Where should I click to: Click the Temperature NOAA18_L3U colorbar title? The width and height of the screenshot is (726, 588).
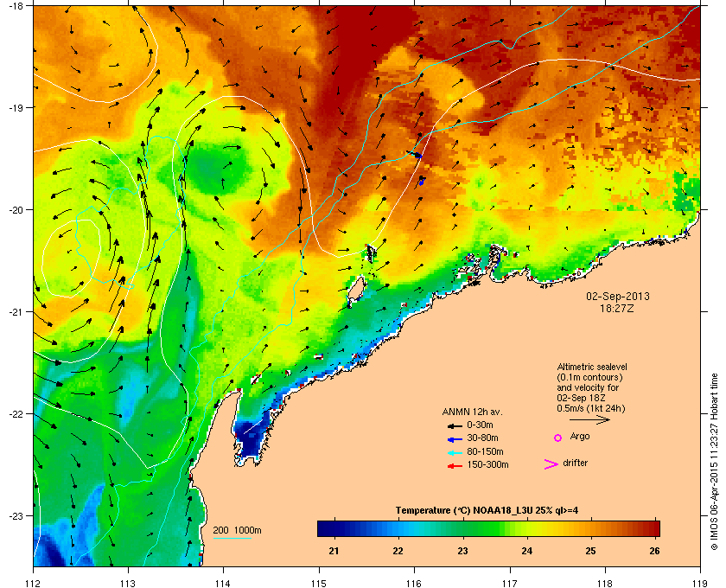[x=487, y=511]
